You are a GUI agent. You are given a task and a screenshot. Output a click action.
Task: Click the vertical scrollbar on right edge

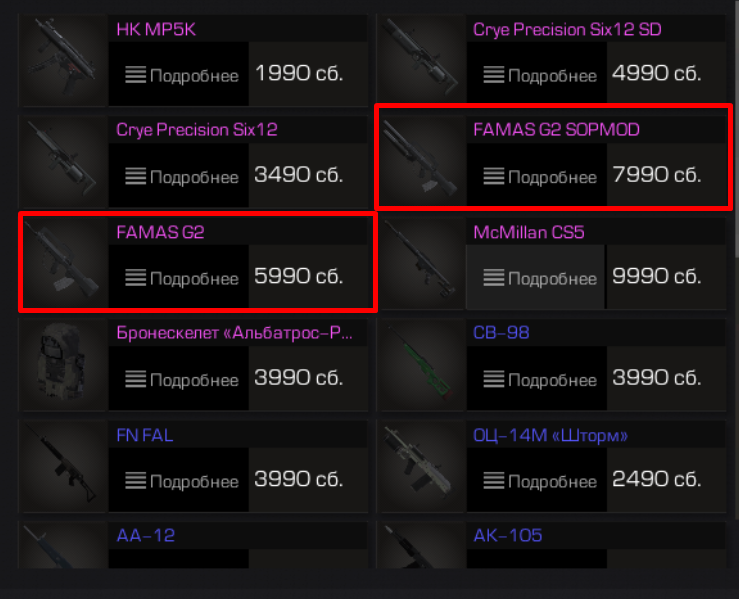pos(736,129)
